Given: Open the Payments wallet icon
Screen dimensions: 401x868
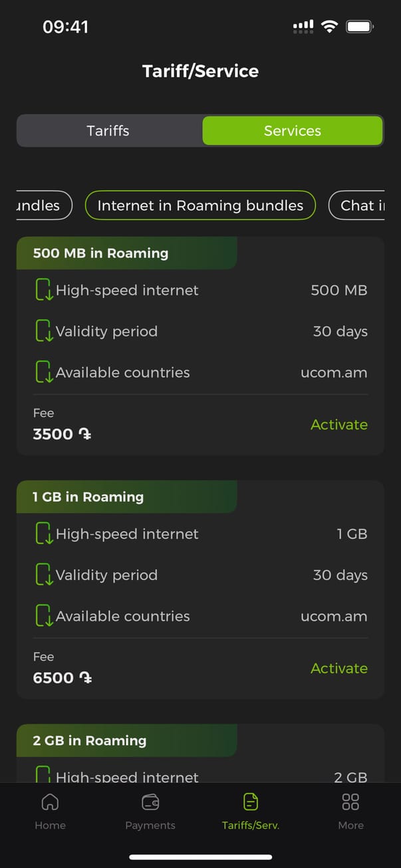Looking at the screenshot, I should click(x=150, y=802).
